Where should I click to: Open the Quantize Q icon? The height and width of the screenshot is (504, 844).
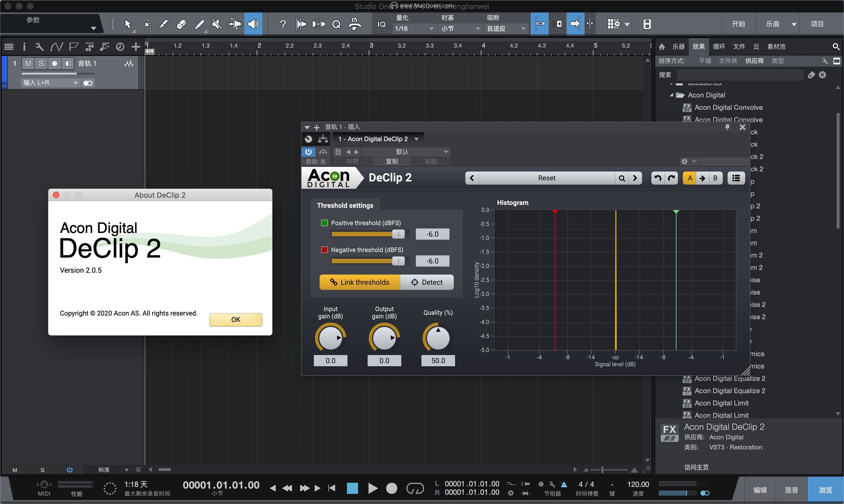pos(336,24)
